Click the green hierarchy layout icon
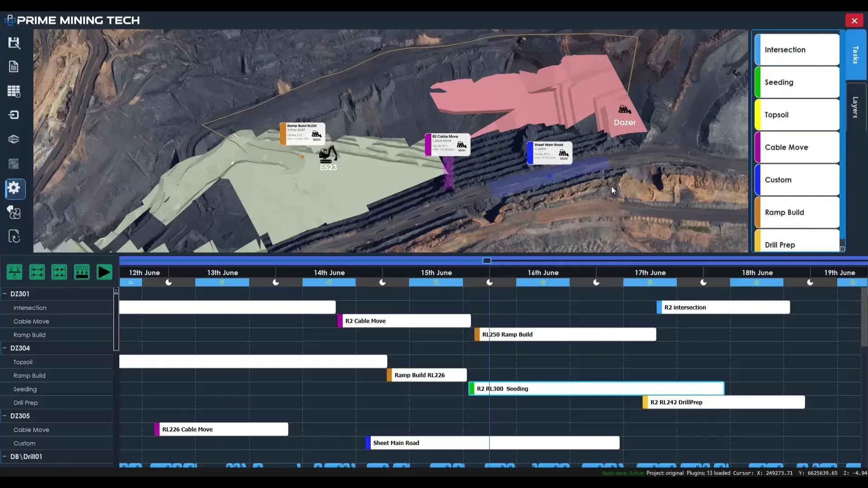Image resolution: width=868 pixels, height=488 pixels. coord(14,272)
